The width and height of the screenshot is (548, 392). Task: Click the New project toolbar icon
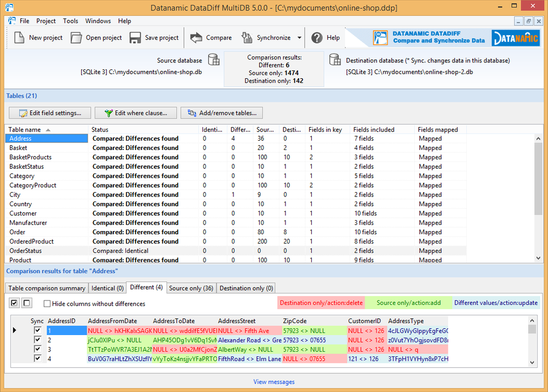19,38
